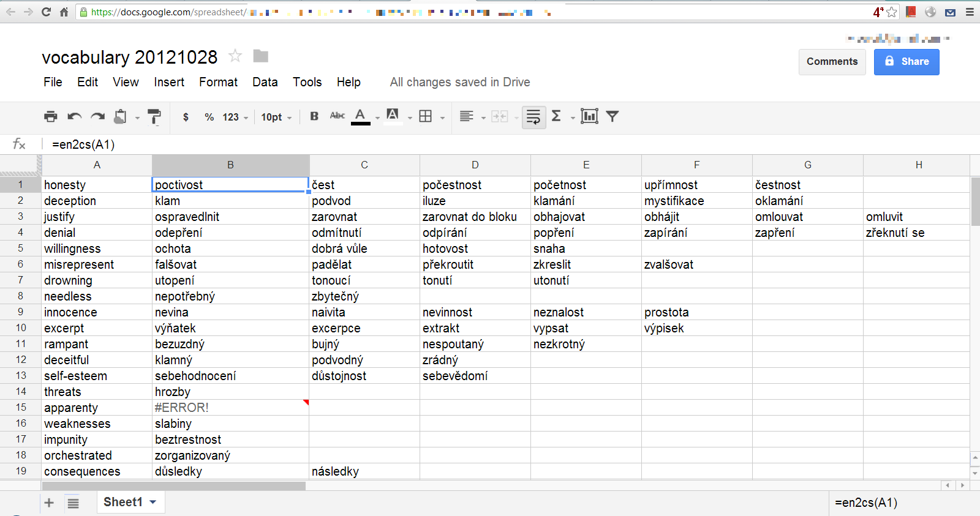Open the Borders tool

point(426,116)
